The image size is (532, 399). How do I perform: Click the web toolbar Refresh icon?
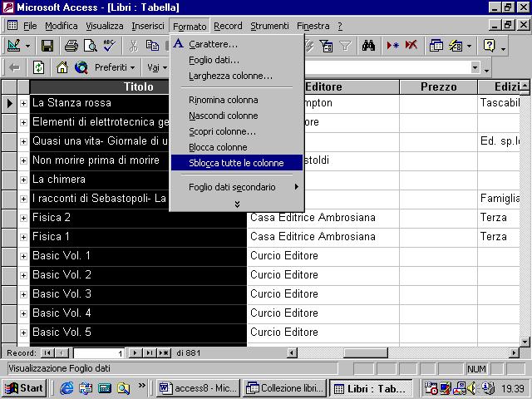coord(38,67)
